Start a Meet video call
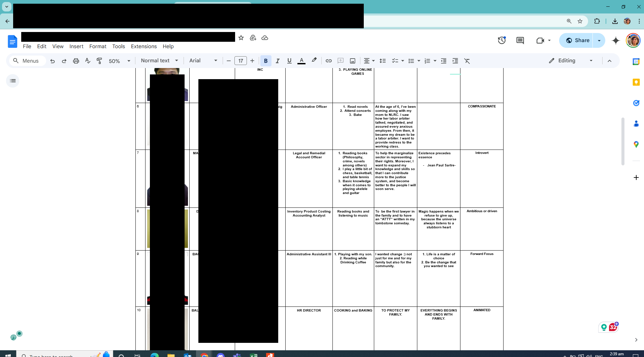Image resolution: width=644 pixels, height=357 pixels. tap(540, 40)
